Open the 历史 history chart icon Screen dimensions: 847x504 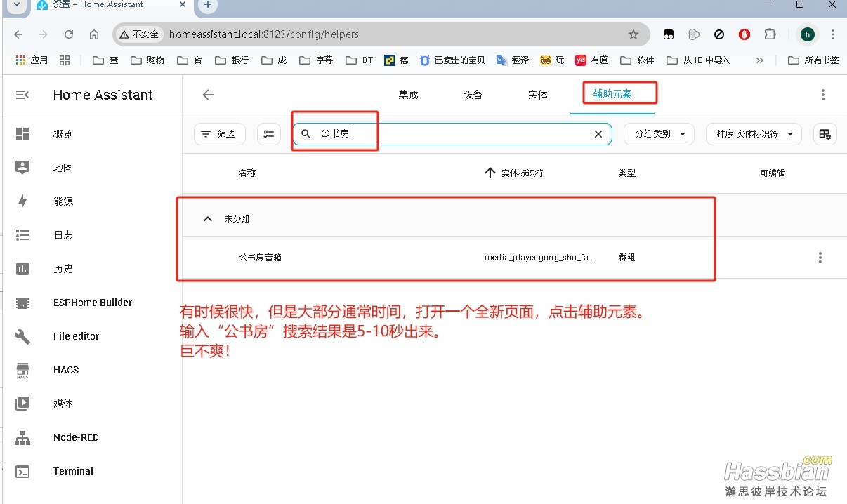[x=22, y=269]
